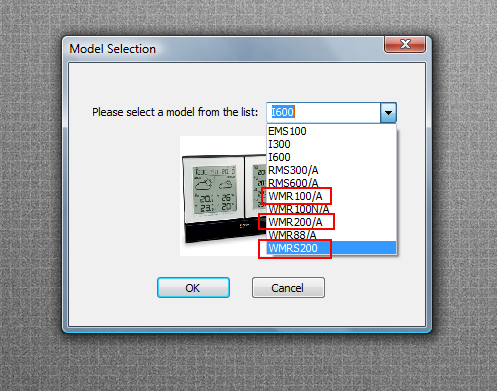Close the Model Selection dialog
The height and width of the screenshot is (391, 497).
click(405, 44)
